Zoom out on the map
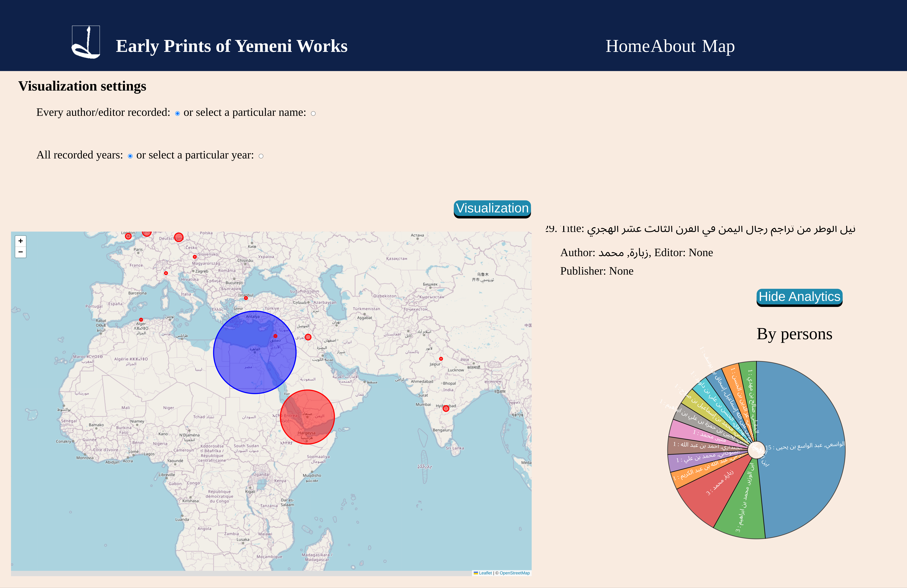Screen dimensions: 907x588 (x=21, y=252)
